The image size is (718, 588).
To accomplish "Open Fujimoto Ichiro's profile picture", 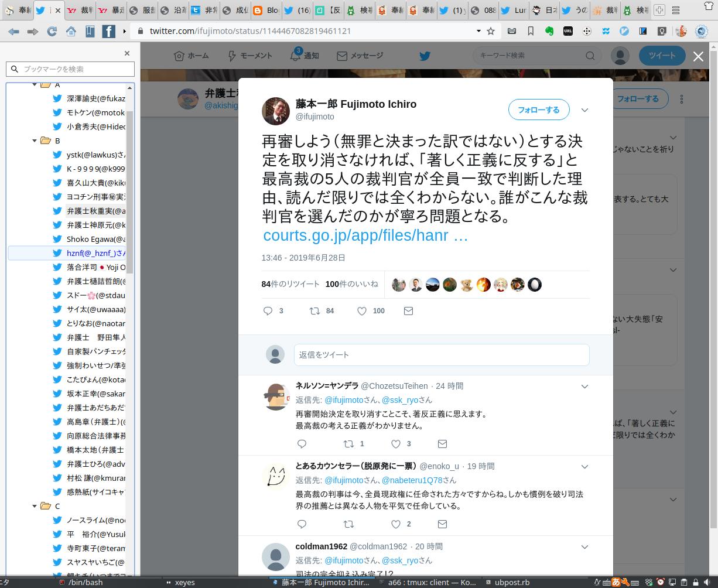I will pos(275,111).
